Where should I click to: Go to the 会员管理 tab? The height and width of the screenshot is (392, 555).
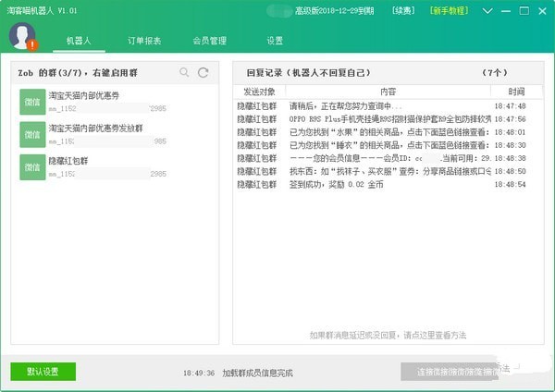tap(210, 41)
